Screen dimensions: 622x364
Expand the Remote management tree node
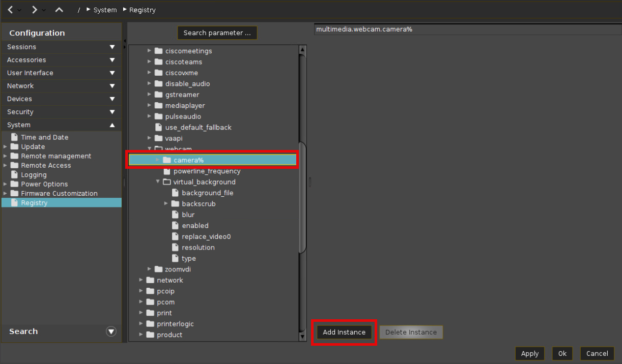tap(6, 156)
